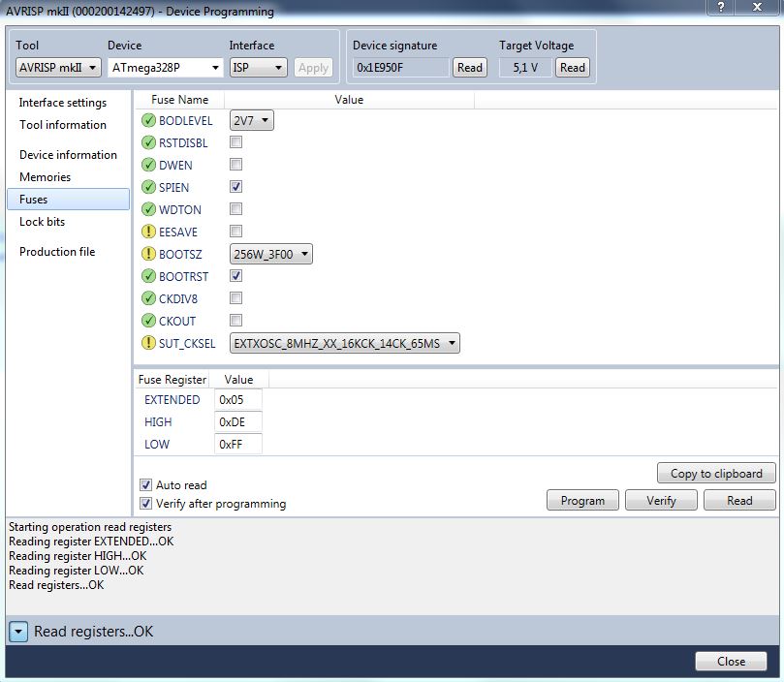The image size is (784, 682).
Task: Select the Fuses page
Action: [x=69, y=199]
